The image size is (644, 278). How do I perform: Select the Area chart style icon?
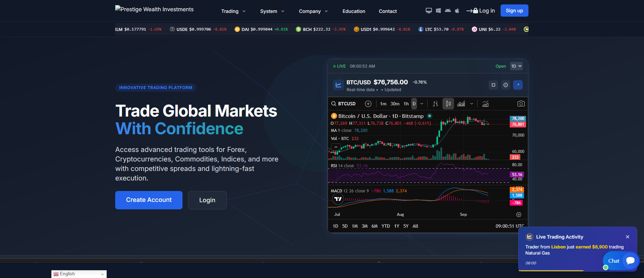click(x=461, y=104)
